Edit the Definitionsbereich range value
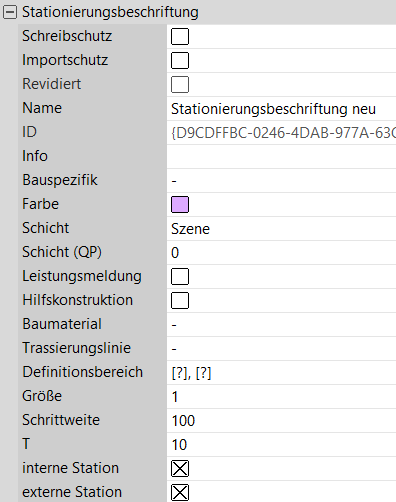The height and width of the screenshot is (502, 396). [281, 373]
